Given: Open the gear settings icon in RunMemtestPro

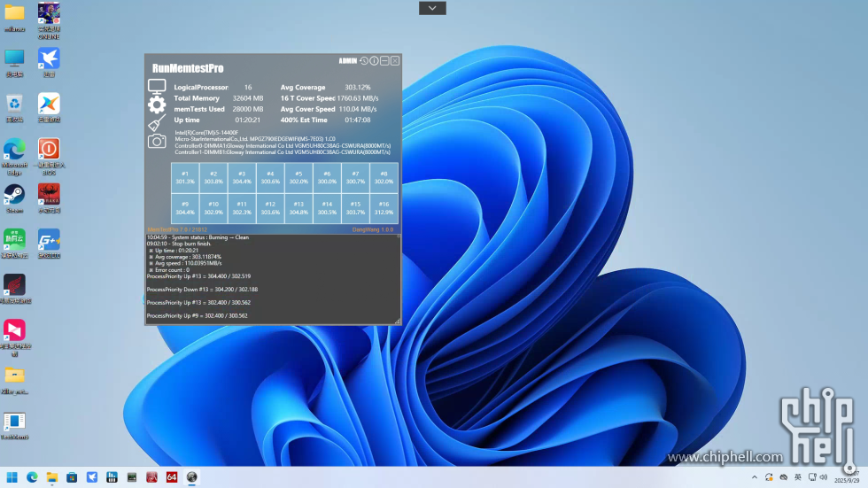Looking at the screenshot, I should click(157, 105).
